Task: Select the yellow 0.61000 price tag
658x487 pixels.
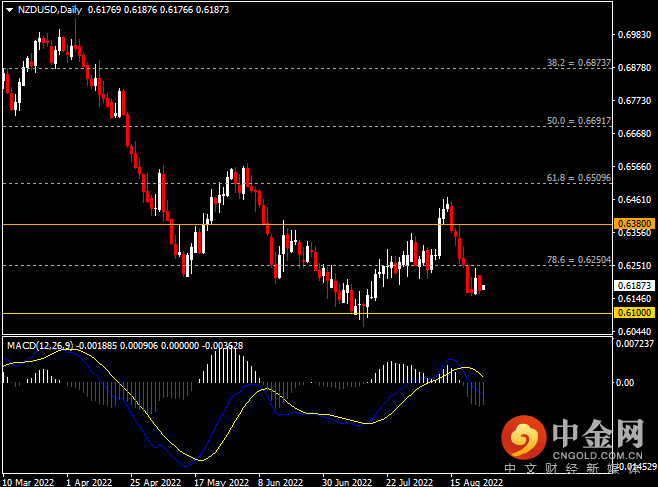Action: [634, 313]
